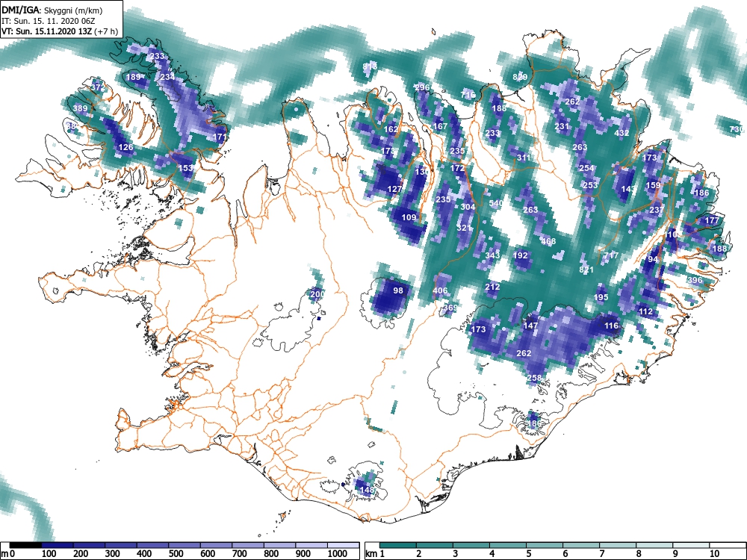Click the value 821 on the map
The width and height of the screenshot is (747, 560).
point(586,270)
